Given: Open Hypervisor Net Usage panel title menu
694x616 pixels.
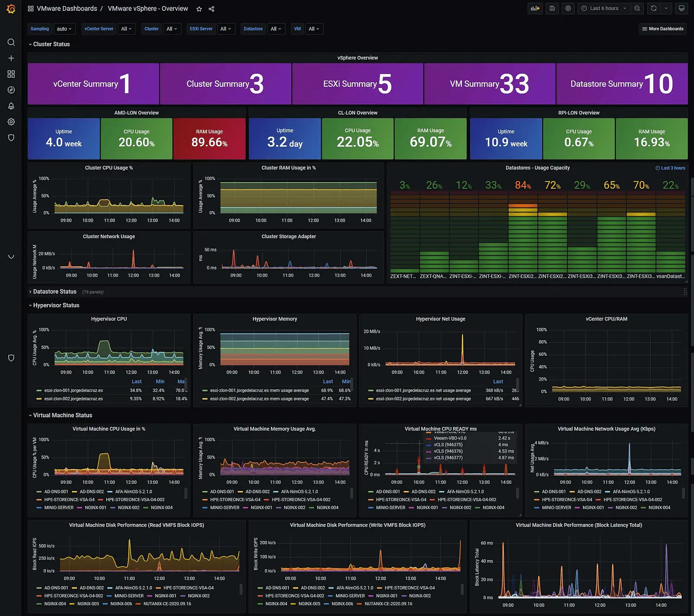Looking at the screenshot, I should click(440, 319).
